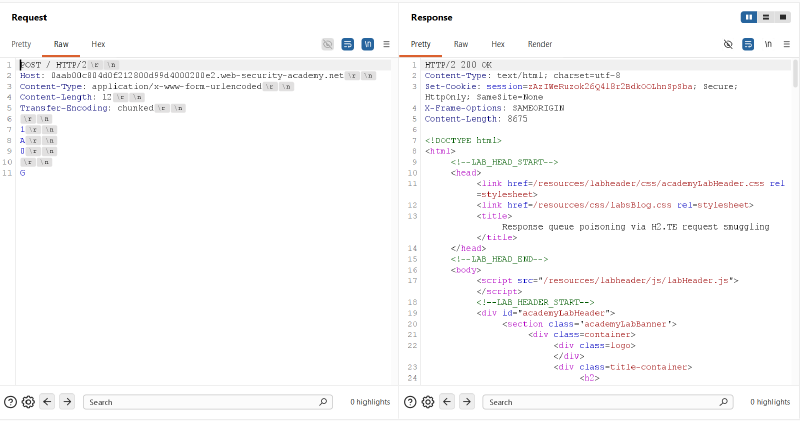Open the Response Render tab
This screenshot has height=421, width=800.
[540, 44]
